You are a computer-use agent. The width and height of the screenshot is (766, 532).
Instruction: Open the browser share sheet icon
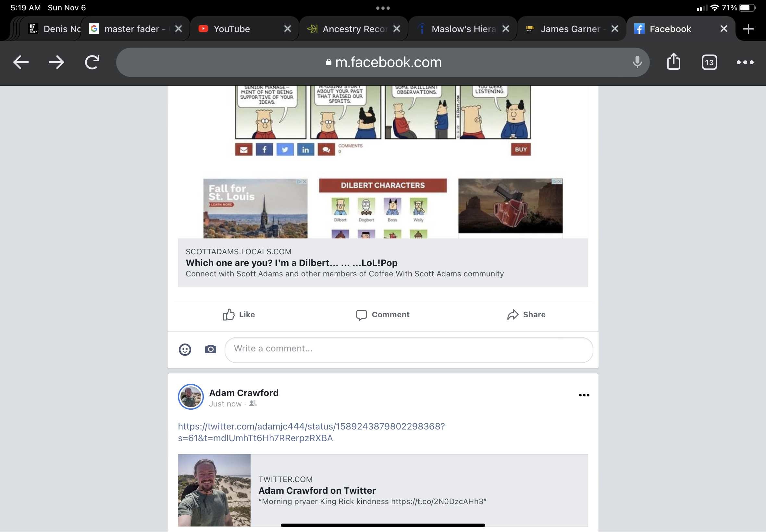[673, 61]
